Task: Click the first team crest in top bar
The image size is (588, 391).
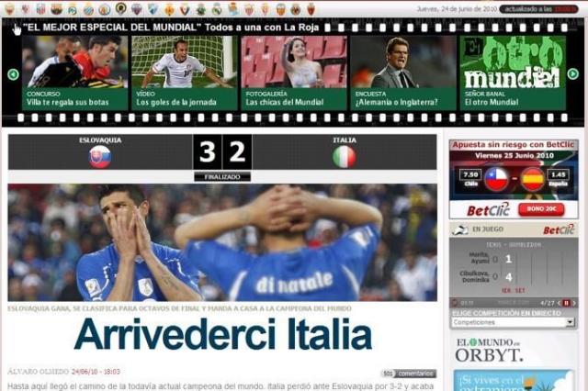Action: tap(9, 9)
